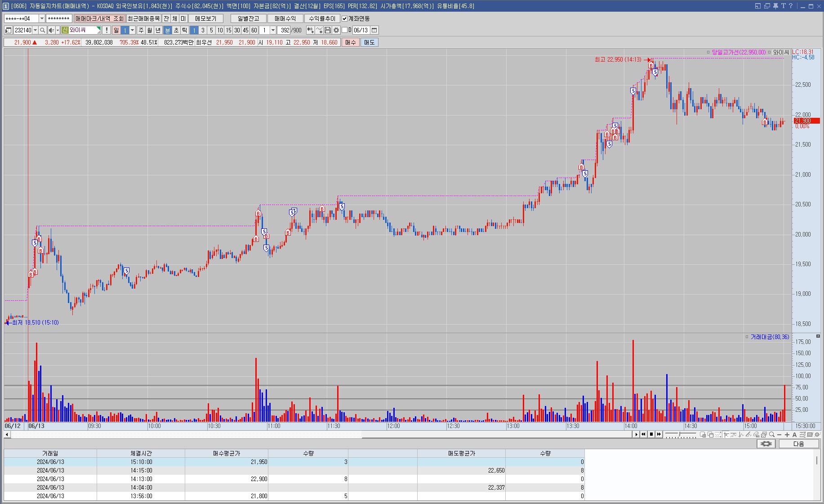Toggle the D checkbox next to date field
The height and width of the screenshot is (504, 824).
tap(345, 30)
